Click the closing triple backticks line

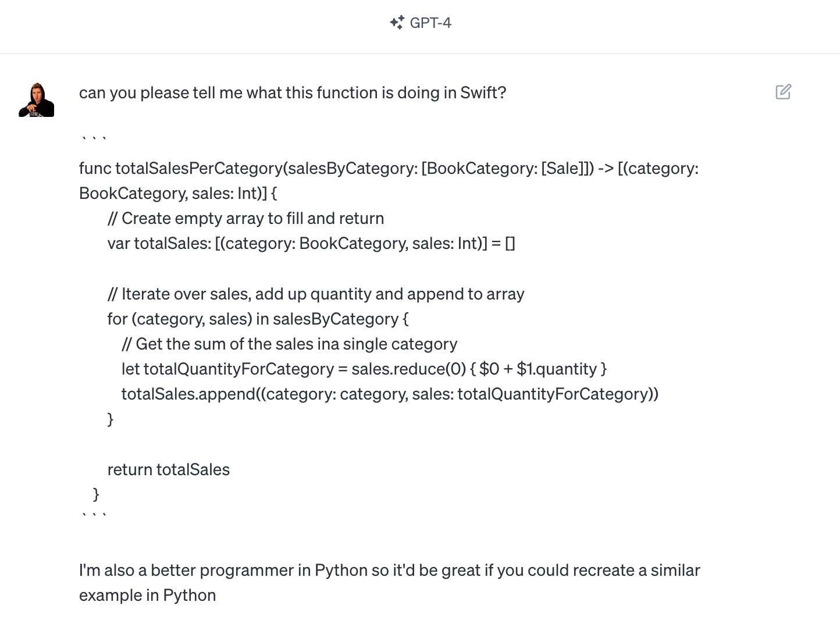93,515
